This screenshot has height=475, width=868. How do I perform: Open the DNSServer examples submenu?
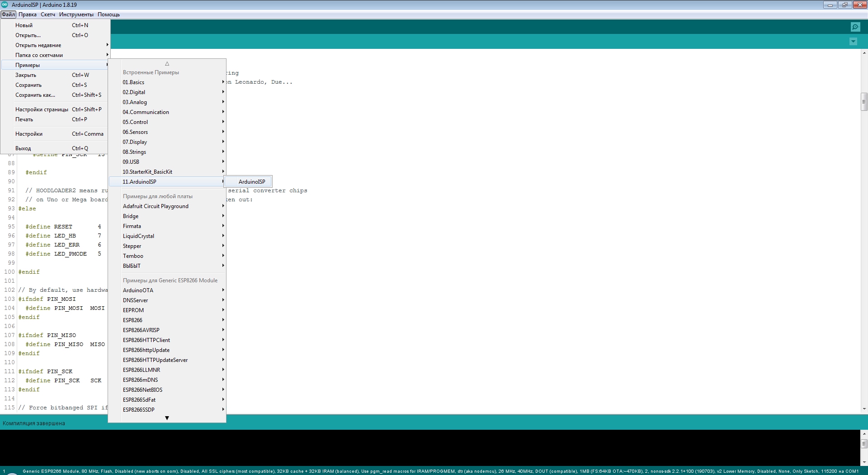point(167,300)
